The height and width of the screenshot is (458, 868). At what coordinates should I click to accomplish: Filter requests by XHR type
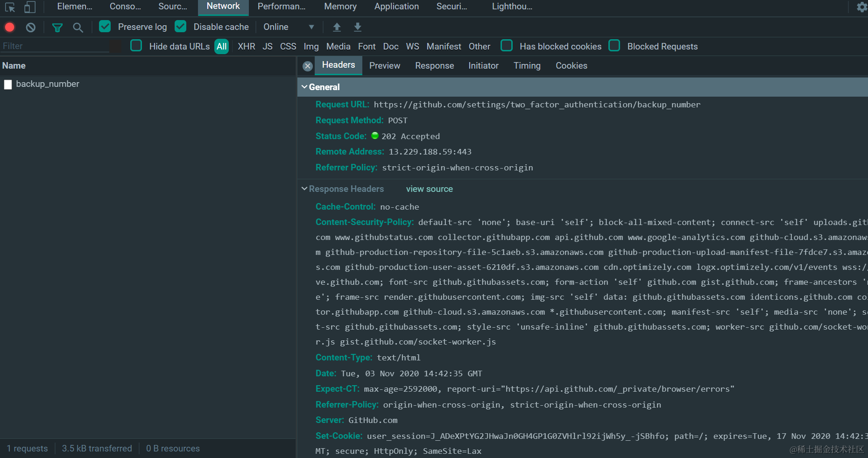247,47
